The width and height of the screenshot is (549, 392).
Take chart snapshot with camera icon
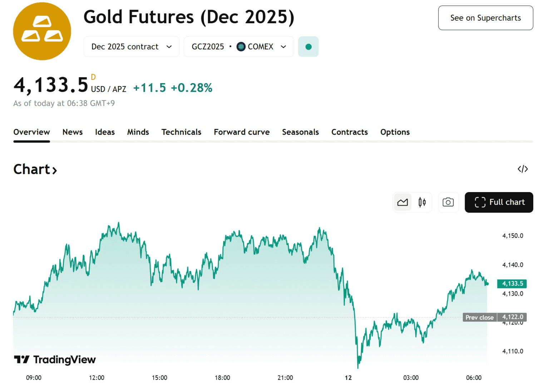[x=448, y=202]
